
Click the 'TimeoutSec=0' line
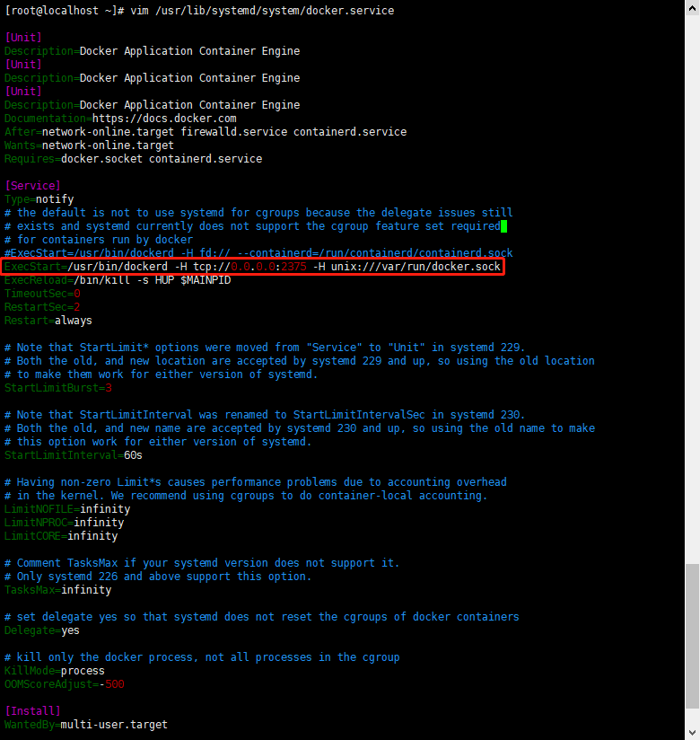coord(42,294)
